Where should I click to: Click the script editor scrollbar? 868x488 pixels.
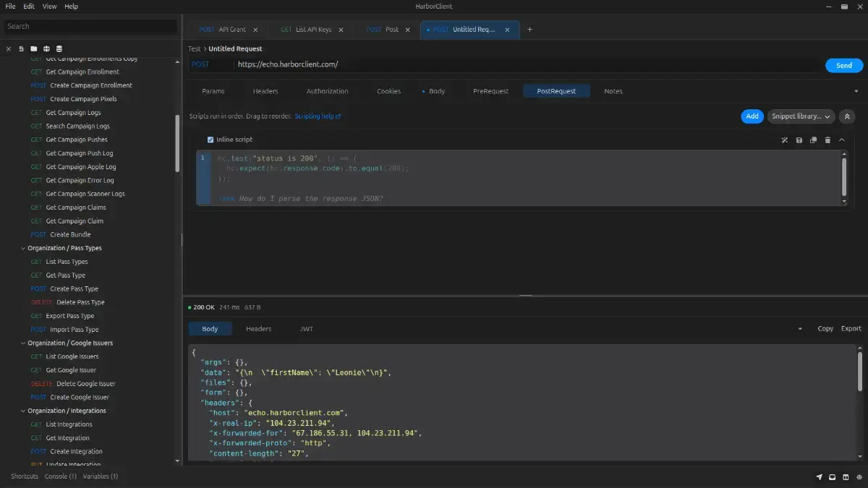click(x=844, y=177)
